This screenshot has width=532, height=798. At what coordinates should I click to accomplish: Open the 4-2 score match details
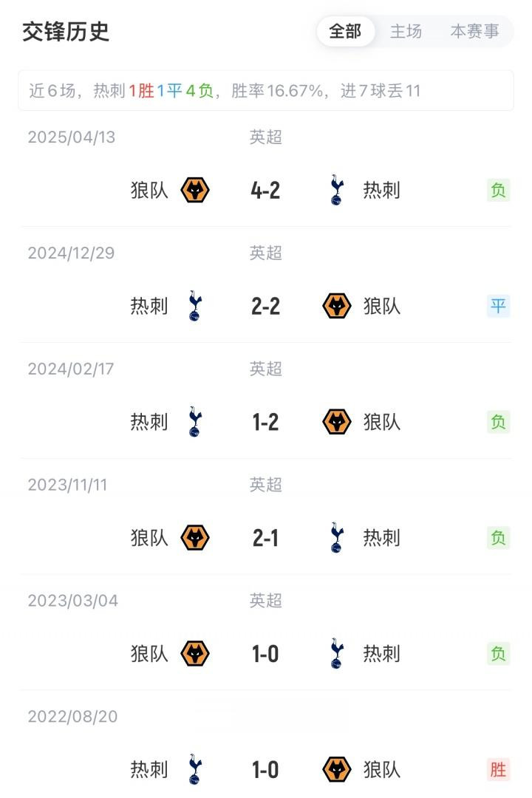coord(265,191)
